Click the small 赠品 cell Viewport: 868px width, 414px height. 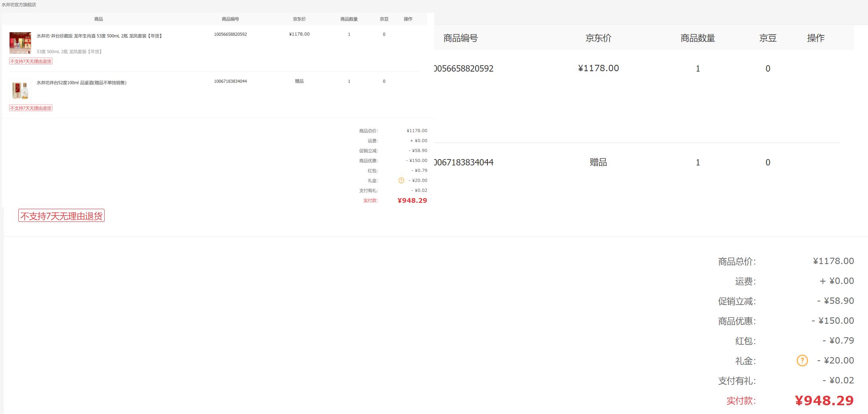coord(299,81)
